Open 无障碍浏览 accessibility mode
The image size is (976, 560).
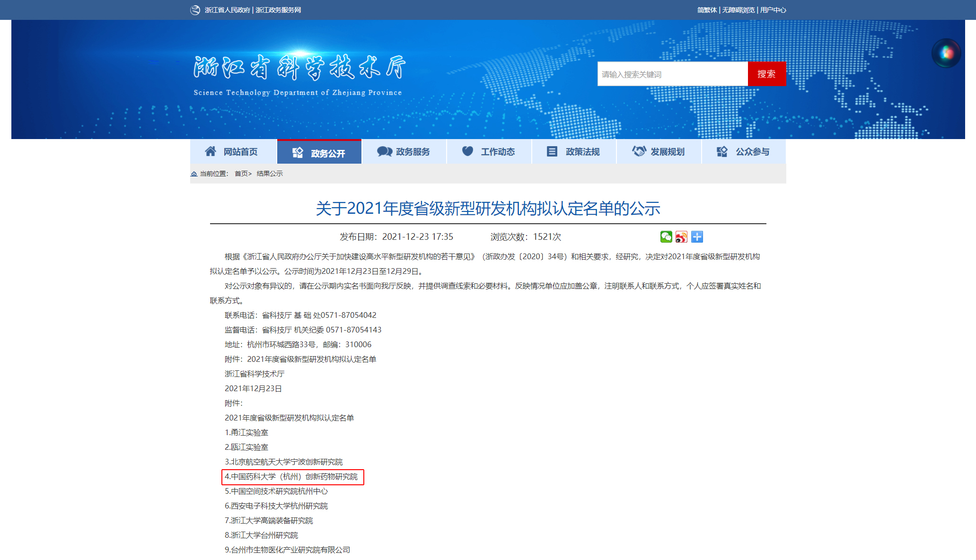pos(738,10)
